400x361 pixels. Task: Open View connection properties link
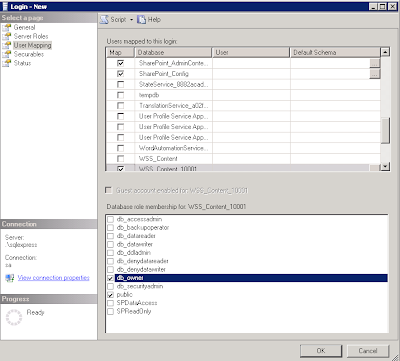coord(53,278)
